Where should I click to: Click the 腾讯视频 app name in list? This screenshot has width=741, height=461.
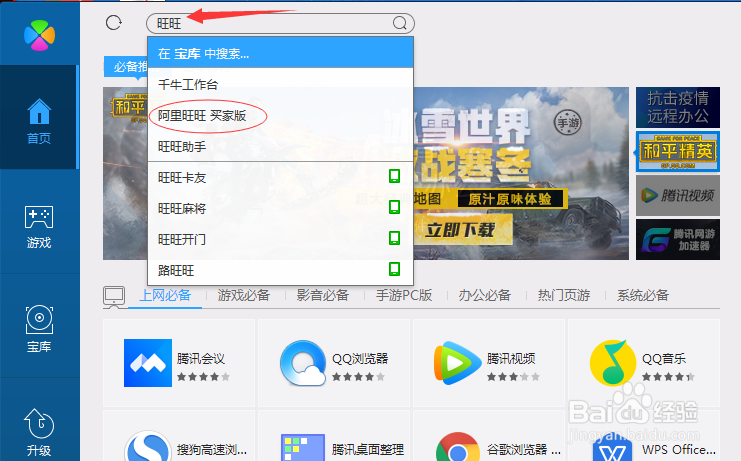point(511,359)
